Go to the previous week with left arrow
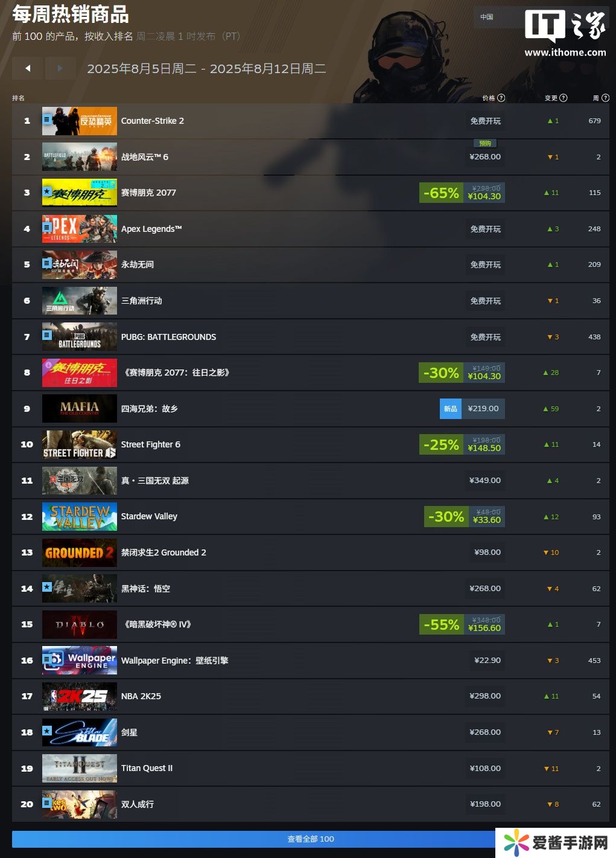The width and height of the screenshot is (616, 858). [x=28, y=68]
